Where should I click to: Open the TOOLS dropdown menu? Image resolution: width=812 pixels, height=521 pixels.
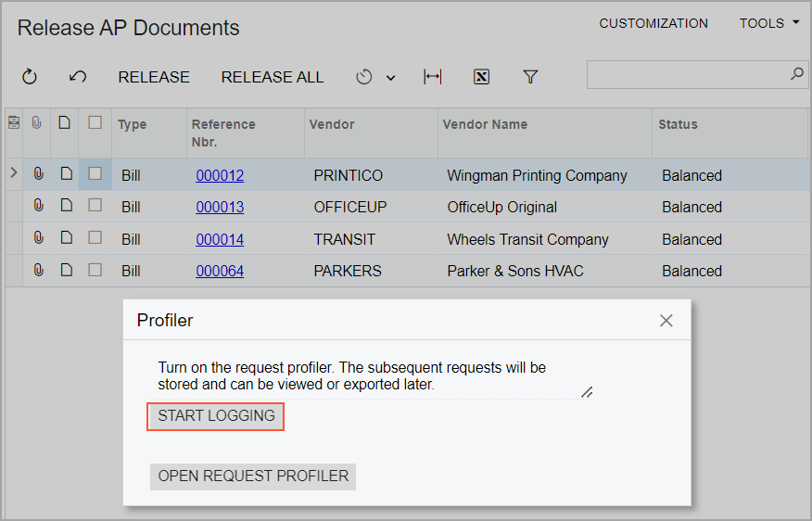769,23
